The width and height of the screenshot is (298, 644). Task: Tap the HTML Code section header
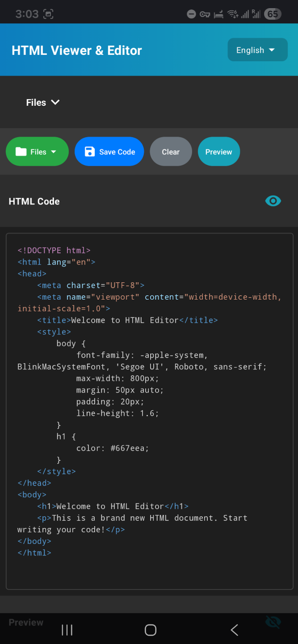34,201
